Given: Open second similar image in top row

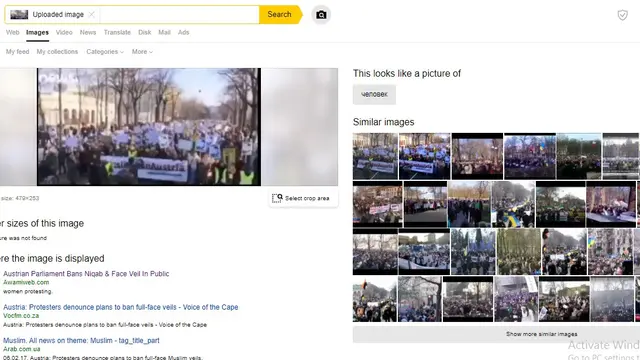Looking at the screenshot, I should [x=424, y=156].
